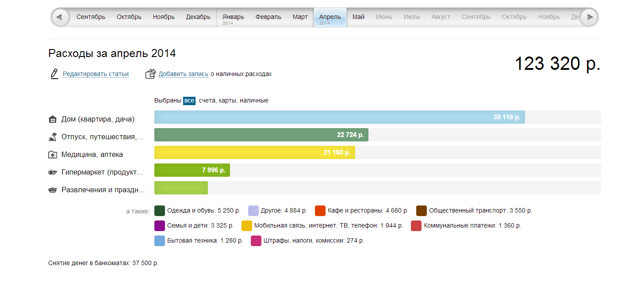The width and height of the screenshot is (644, 285).
Task: Switch to Ноябрь month tab before Декабрь
Action: click(x=164, y=17)
